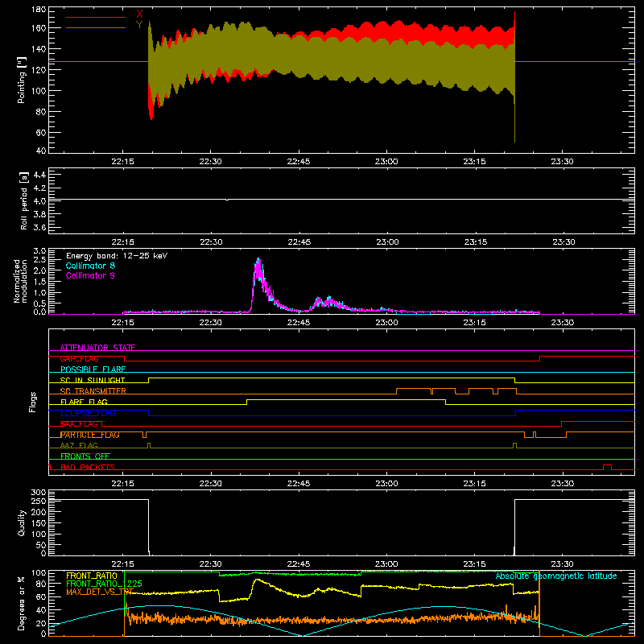Click the 'Roll period [s]' axis title

[x=24, y=200]
